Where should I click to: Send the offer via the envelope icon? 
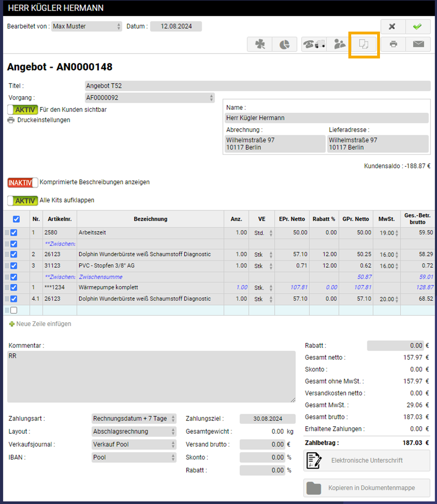(x=418, y=44)
